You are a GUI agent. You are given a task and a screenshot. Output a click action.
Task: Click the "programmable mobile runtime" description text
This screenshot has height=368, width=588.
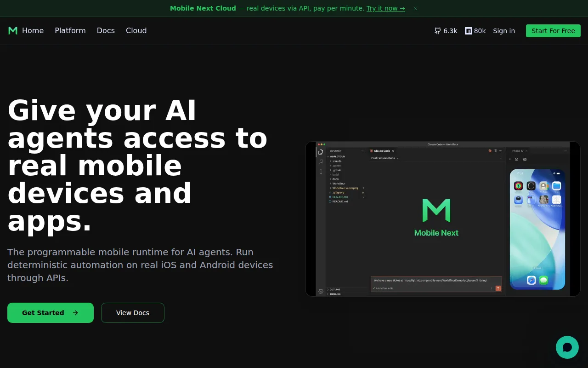140,265
